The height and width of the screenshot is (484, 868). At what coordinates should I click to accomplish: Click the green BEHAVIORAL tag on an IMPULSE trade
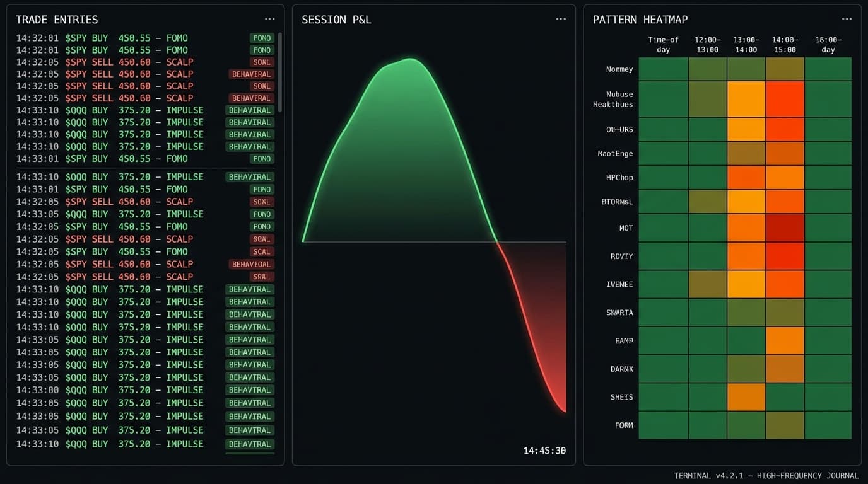(x=250, y=110)
